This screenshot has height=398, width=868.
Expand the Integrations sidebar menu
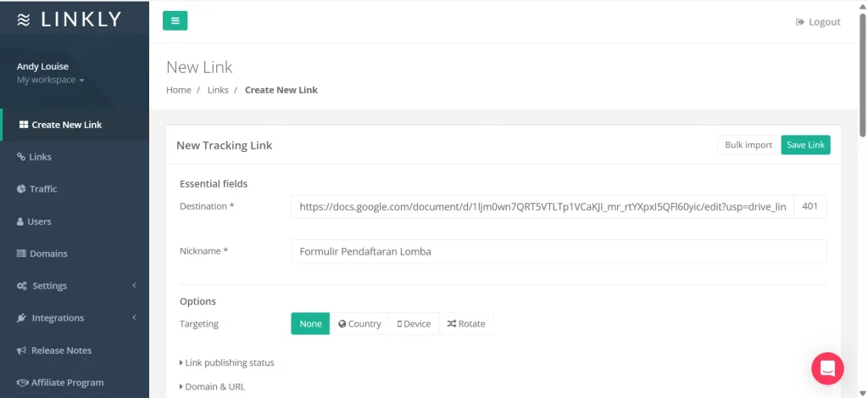tap(75, 317)
